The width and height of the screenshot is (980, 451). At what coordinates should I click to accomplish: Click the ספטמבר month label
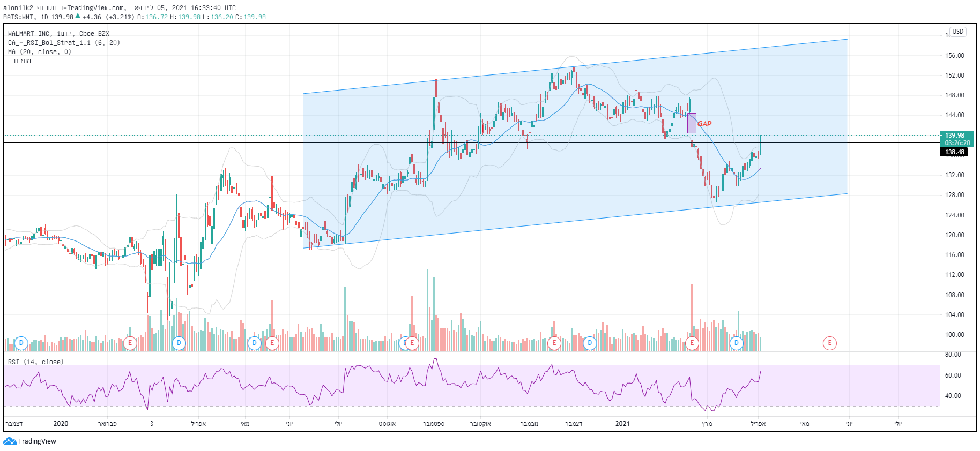click(434, 424)
